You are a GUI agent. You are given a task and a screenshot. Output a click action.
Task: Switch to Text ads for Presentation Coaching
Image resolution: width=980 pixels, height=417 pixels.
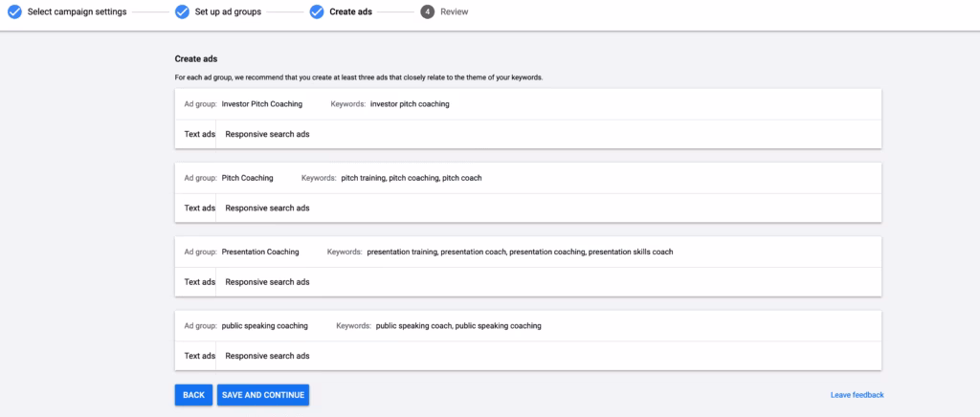coord(199,282)
